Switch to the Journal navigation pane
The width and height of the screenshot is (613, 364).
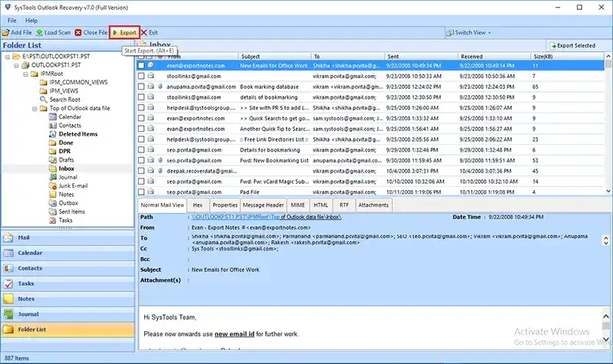click(68, 313)
